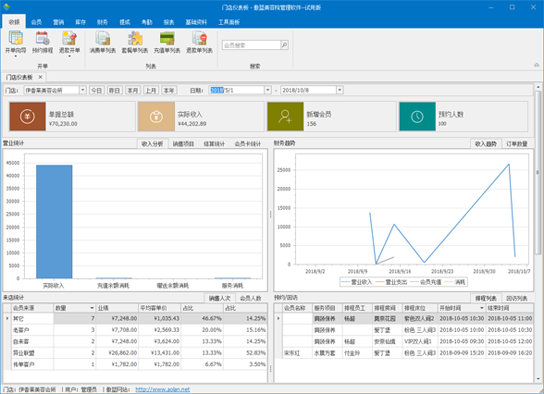This screenshot has height=394, width=544.
Task: Sort by 开始时间 column dropdown arrow
Action: pos(482,308)
